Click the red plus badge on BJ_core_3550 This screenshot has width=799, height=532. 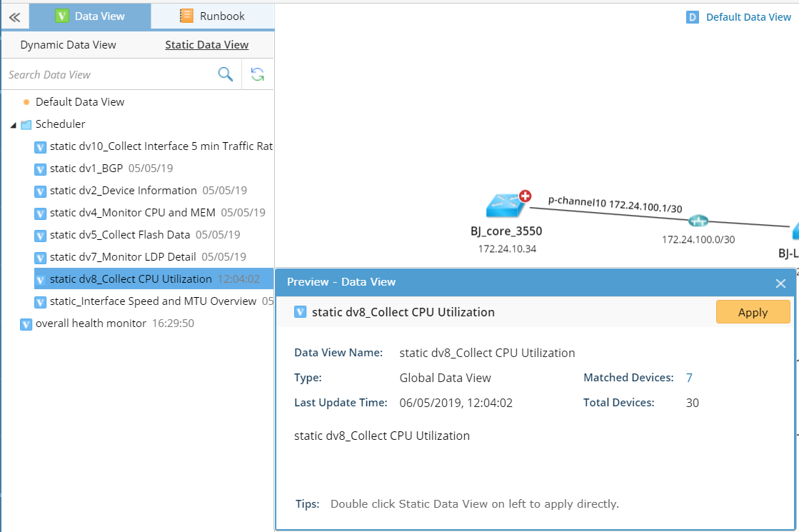pos(526,196)
